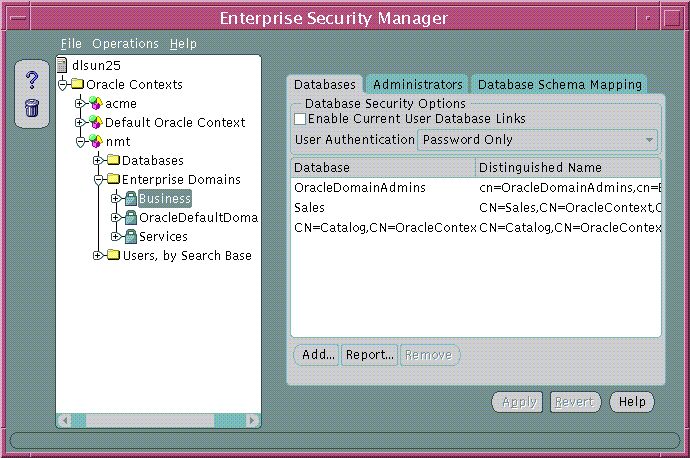The height and width of the screenshot is (458, 690).
Task: Click the Databases folder icon in tree
Action: pyautogui.click(x=113, y=161)
